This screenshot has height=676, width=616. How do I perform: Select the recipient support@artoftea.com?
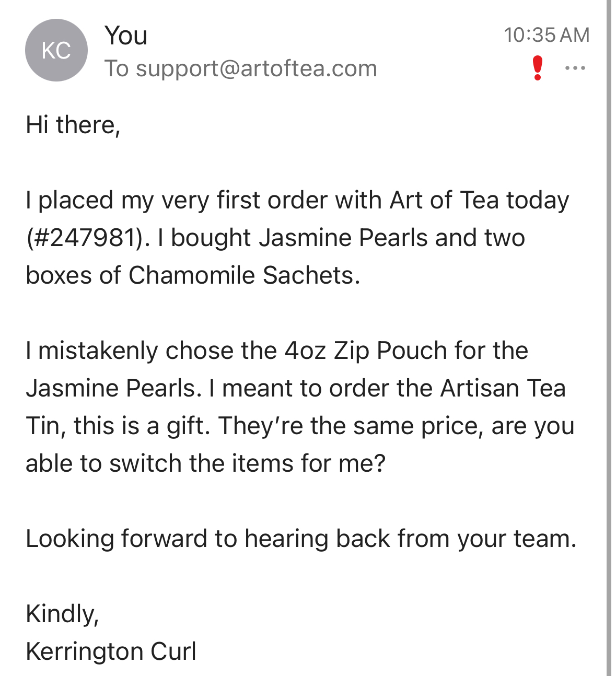click(256, 68)
